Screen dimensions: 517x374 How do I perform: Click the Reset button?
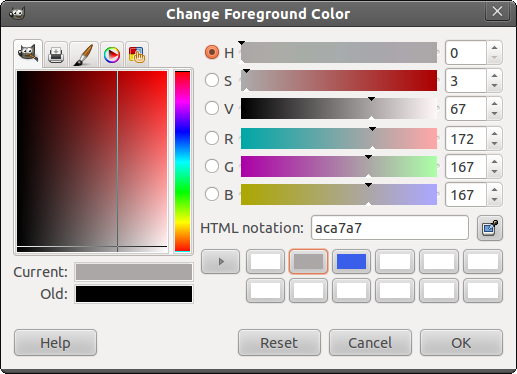(279, 343)
